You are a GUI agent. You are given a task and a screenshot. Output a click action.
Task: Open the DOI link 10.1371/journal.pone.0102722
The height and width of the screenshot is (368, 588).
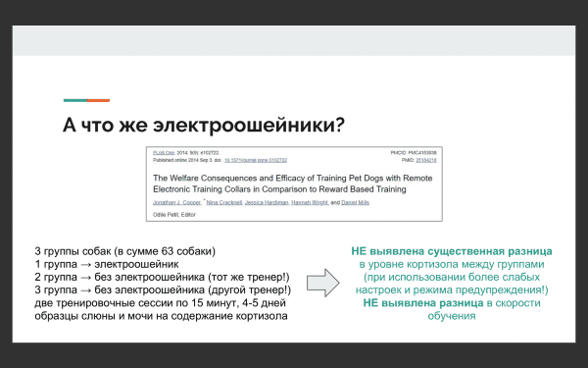(256, 160)
